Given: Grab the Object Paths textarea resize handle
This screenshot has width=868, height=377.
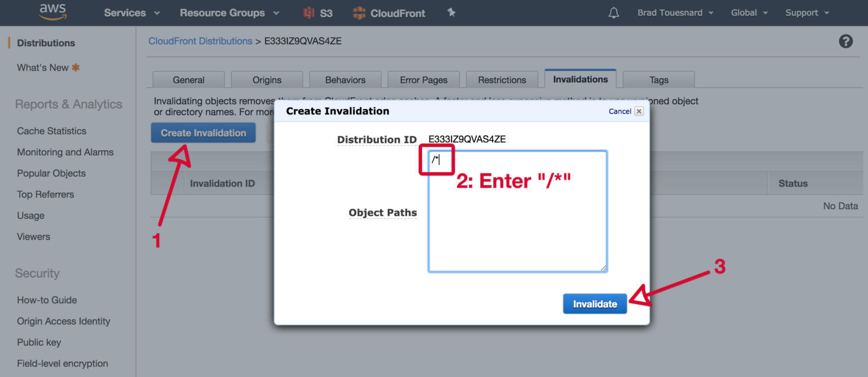Looking at the screenshot, I should 603,268.
